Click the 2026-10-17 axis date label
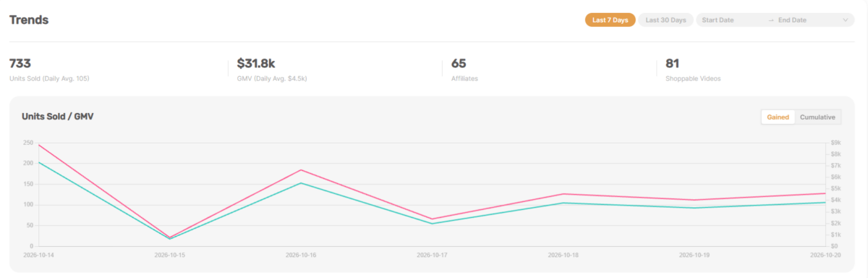Image resolution: width=868 pixels, height=278 pixels. [x=433, y=255]
